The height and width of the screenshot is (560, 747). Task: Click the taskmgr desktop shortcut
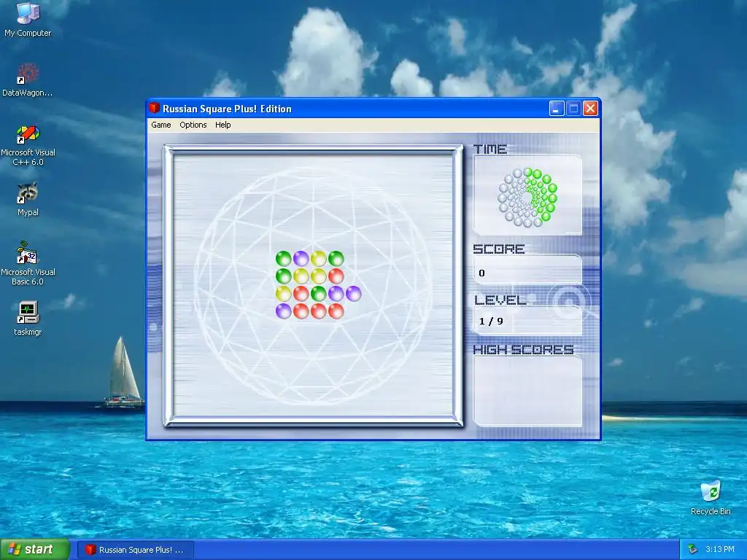coord(28,318)
